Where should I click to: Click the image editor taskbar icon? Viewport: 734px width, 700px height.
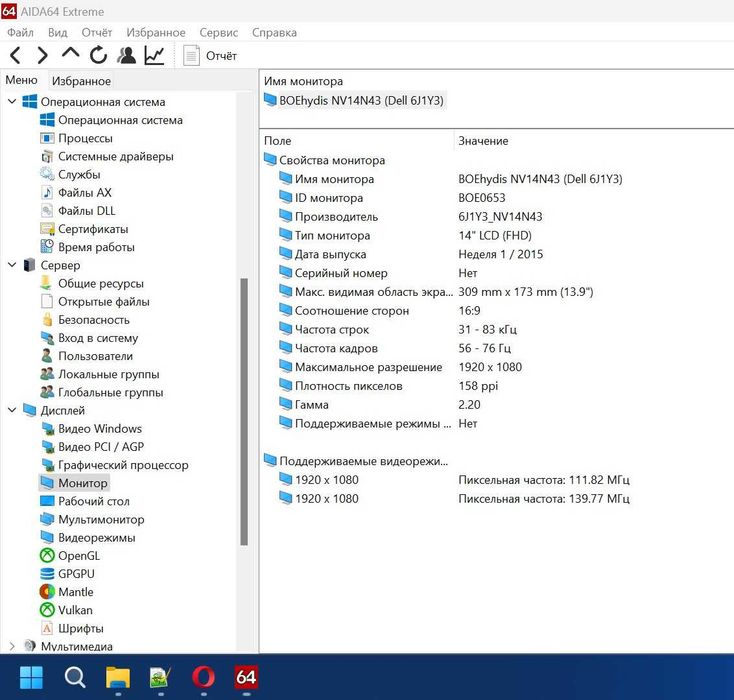pyautogui.click(x=161, y=678)
